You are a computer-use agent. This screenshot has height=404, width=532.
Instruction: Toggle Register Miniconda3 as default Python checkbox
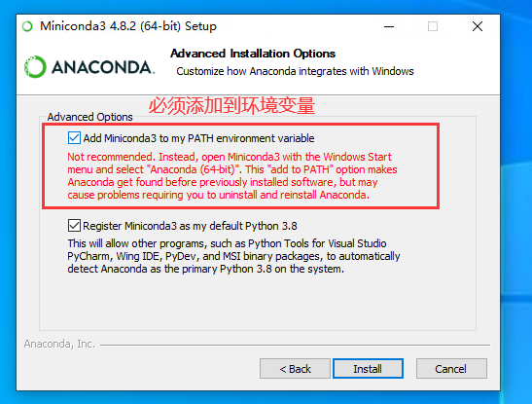coord(74,226)
